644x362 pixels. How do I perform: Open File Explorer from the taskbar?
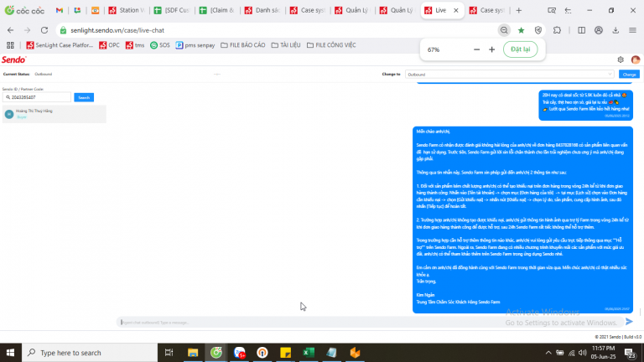coord(193,353)
